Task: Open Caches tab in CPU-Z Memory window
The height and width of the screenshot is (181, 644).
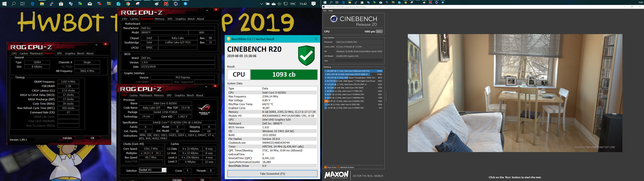Action: [x=24, y=53]
